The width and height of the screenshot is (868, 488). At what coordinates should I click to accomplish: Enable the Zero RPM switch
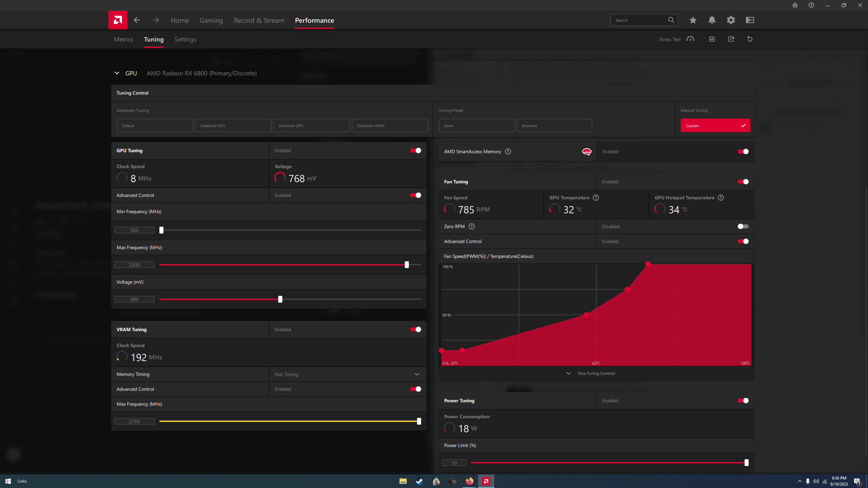click(x=743, y=226)
